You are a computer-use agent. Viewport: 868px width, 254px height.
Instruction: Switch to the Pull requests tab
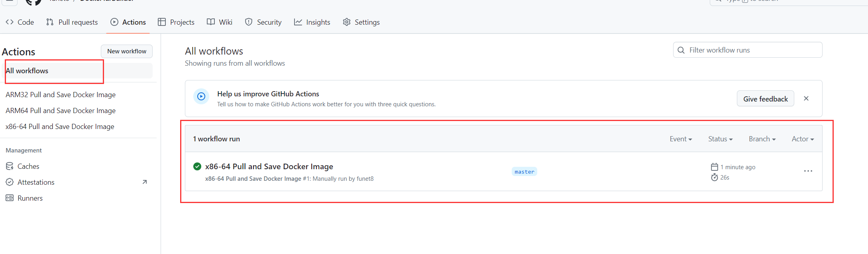coord(72,22)
